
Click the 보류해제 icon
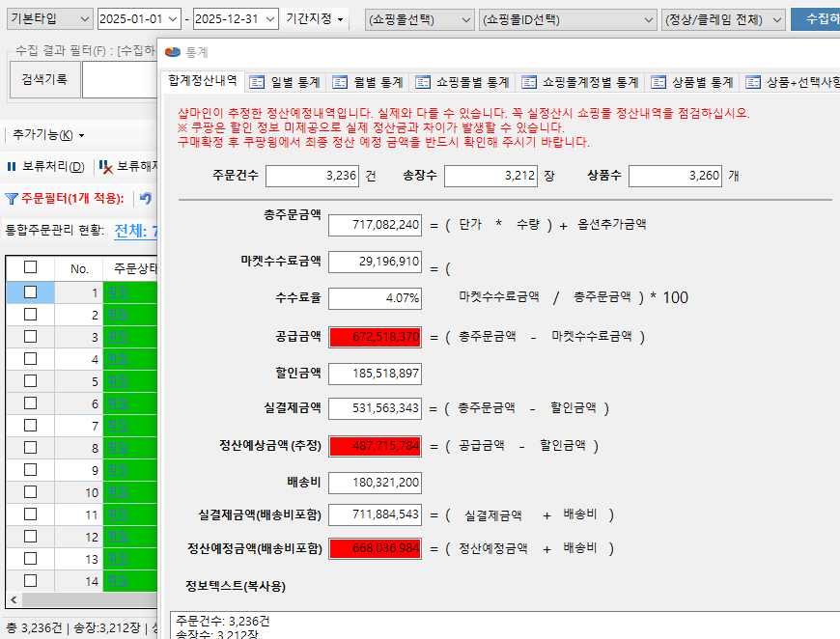coord(107,167)
